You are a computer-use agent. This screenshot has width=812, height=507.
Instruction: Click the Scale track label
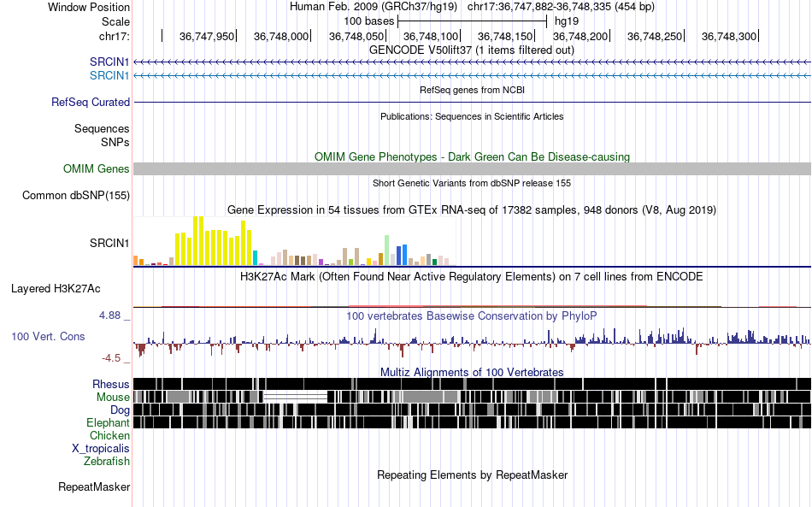(115, 21)
